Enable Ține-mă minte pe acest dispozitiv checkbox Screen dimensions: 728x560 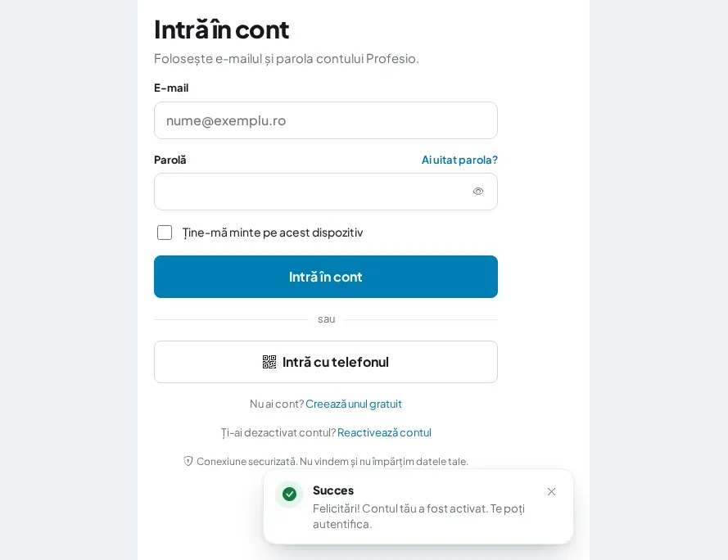[x=165, y=233]
